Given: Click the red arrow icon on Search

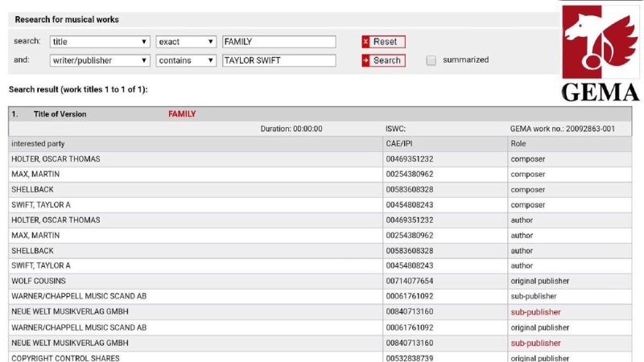Looking at the screenshot, I should click(x=366, y=60).
